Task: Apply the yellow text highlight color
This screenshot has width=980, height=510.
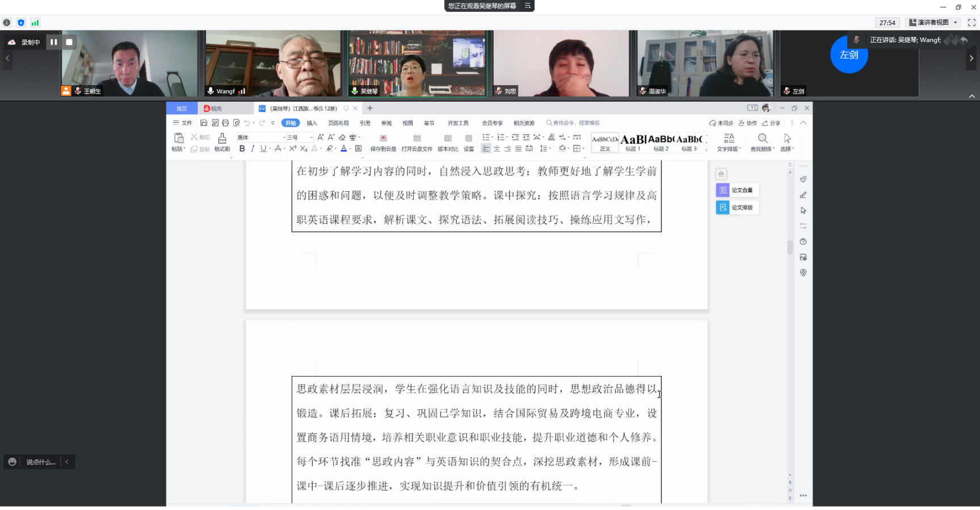Action: tap(329, 149)
